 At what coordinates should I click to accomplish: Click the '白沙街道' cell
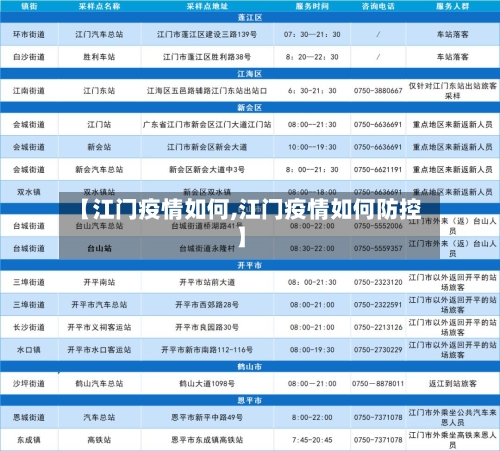[x=29, y=57]
